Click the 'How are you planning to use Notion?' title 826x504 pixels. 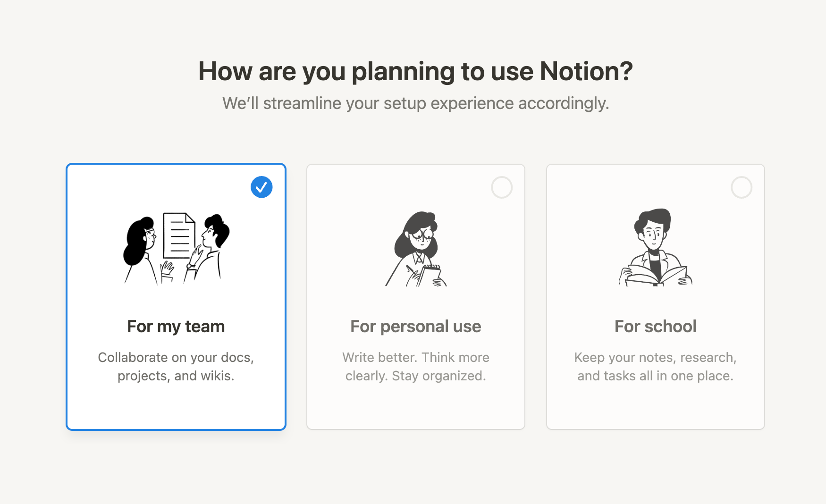(415, 72)
